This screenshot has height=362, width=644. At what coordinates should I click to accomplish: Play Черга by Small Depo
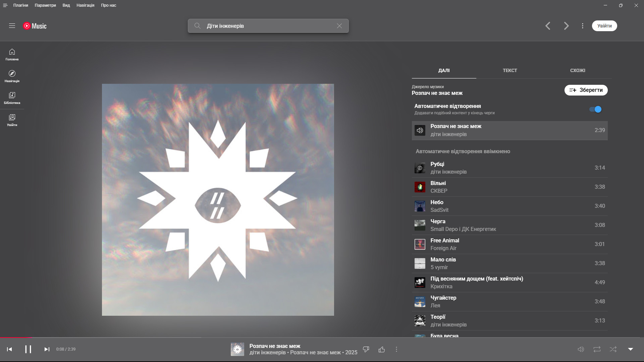[x=510, y=225]
